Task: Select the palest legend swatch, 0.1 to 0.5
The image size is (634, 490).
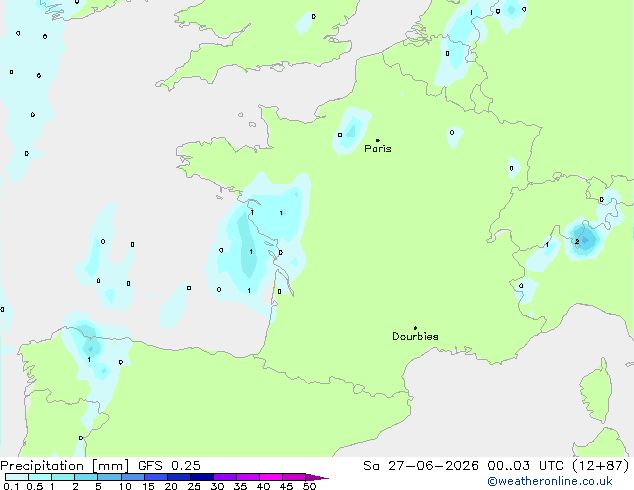Action: tap(17, 477)
